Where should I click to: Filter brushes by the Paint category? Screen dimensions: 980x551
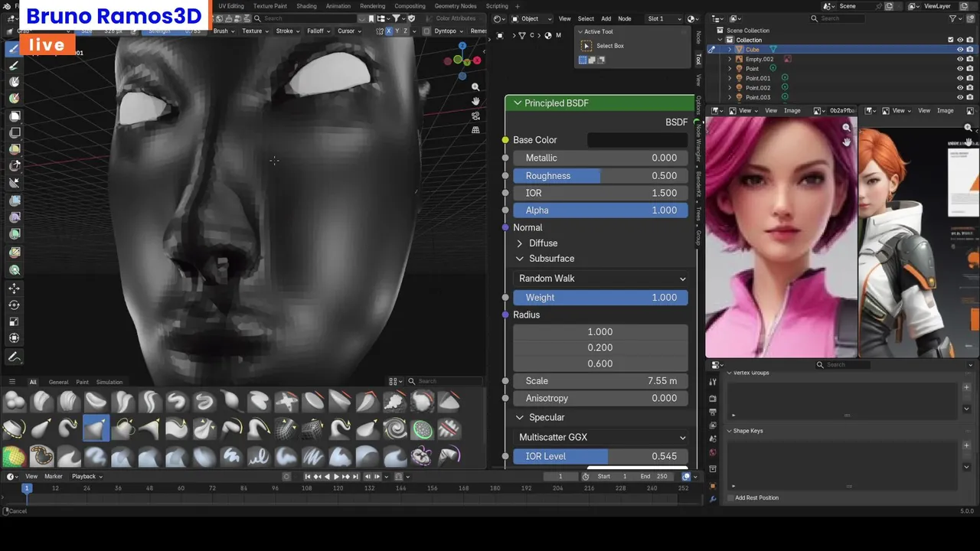[82, 382]
